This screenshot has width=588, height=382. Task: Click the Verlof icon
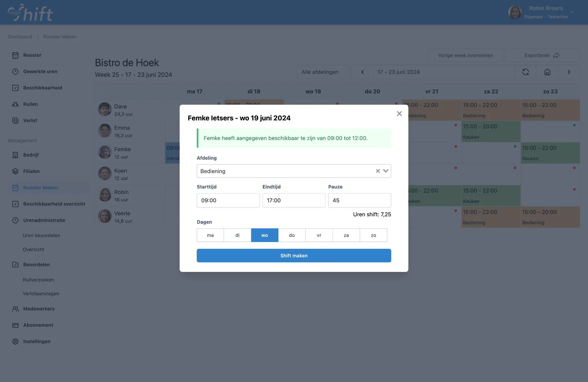pyautogui.click(x=15, y=121)
